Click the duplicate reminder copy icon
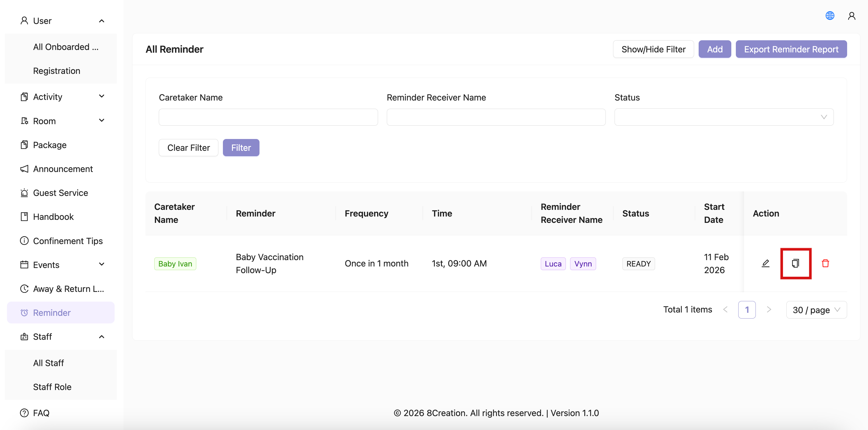 [x=795, y=263]
